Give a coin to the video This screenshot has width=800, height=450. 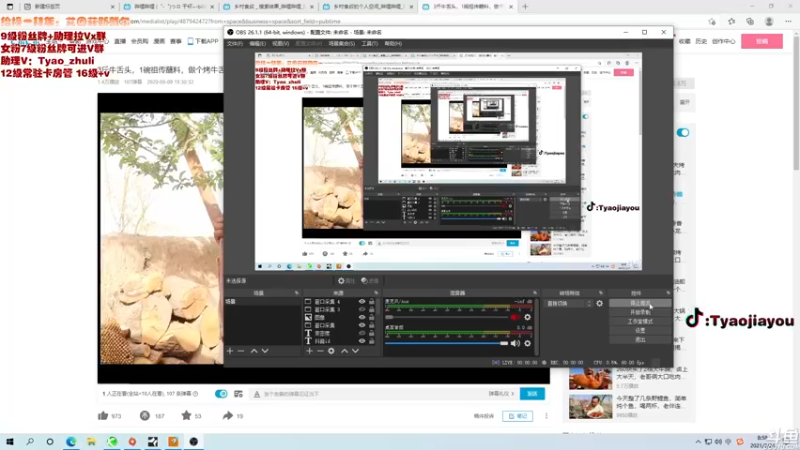145,416
